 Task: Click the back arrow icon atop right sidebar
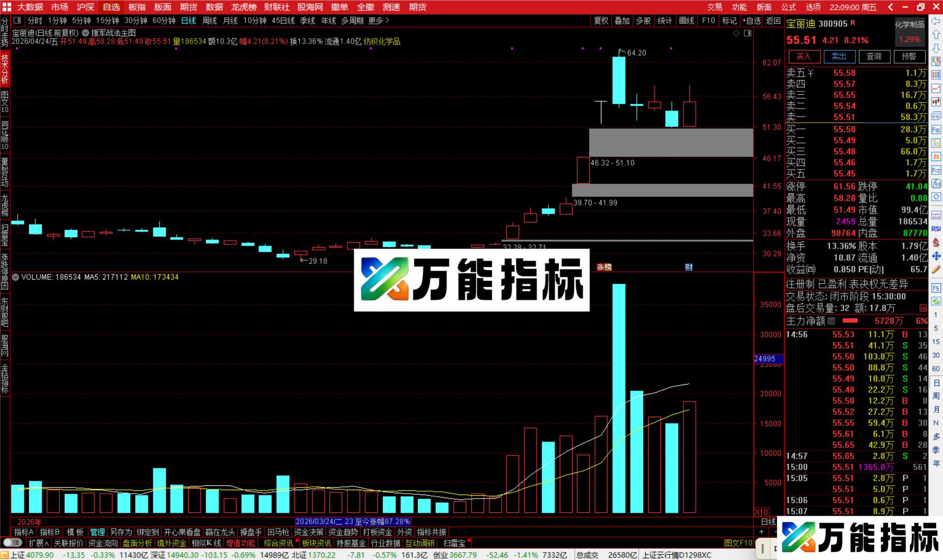tap(936, 21)
